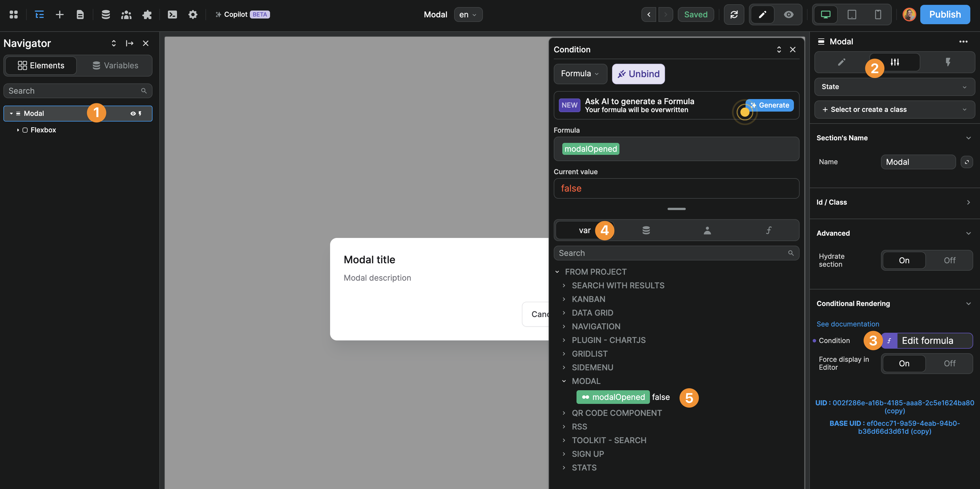This screenshot has height=489, width=980.
Task: Open the project Settings gear icon
Action: click(x=193, y=15)
